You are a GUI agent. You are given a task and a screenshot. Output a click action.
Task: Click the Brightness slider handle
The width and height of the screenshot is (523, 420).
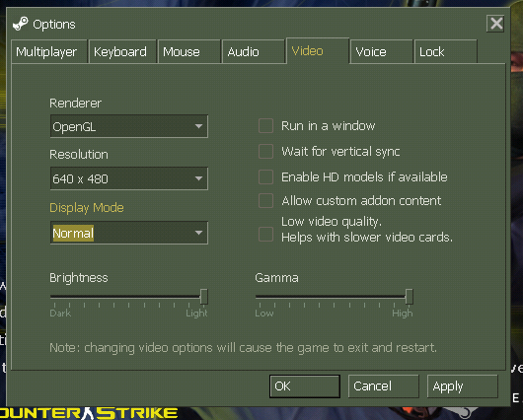tap(204, 297)
